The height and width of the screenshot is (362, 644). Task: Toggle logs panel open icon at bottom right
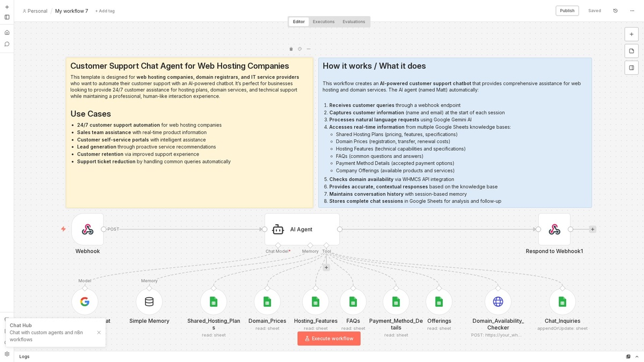click(637, 357)
